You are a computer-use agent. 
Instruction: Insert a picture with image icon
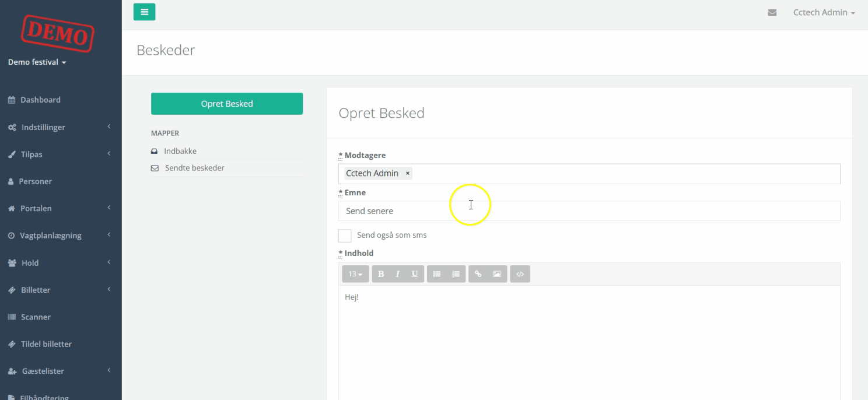[496, 274]
